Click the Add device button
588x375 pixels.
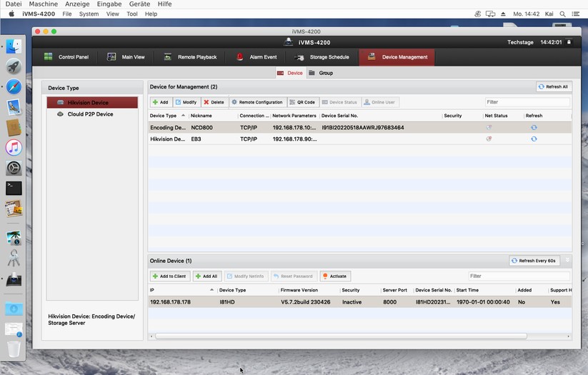pos(161,102)
